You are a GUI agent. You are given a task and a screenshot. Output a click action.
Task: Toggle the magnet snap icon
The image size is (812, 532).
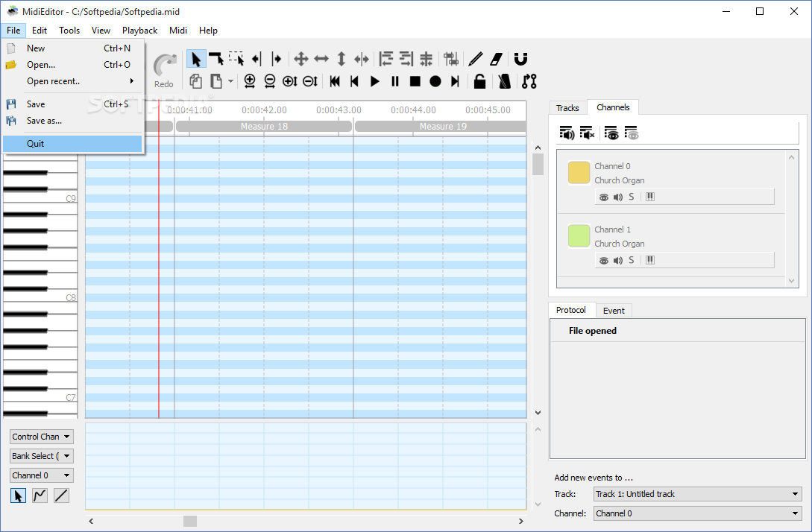tap(520, 59)
